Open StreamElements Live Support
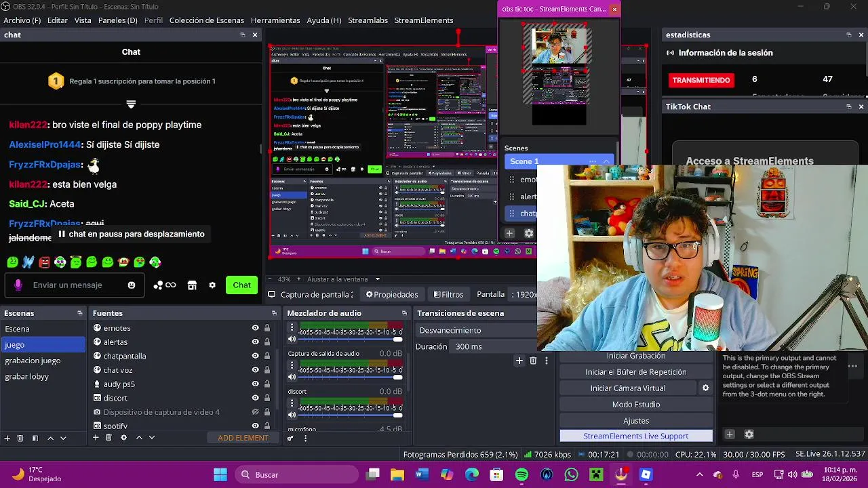This screenshot has height=488, width=868. (x=636, y=436)
